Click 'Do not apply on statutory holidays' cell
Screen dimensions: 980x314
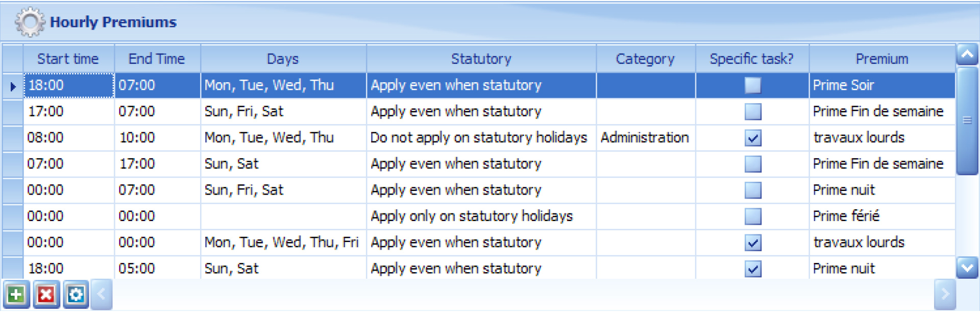[x=481, y=138]
